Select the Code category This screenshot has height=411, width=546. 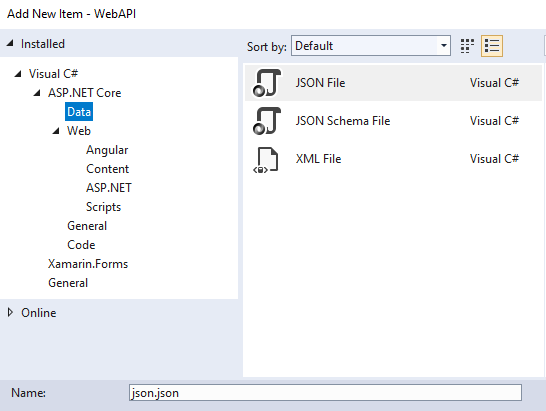(x=81, y=245)
